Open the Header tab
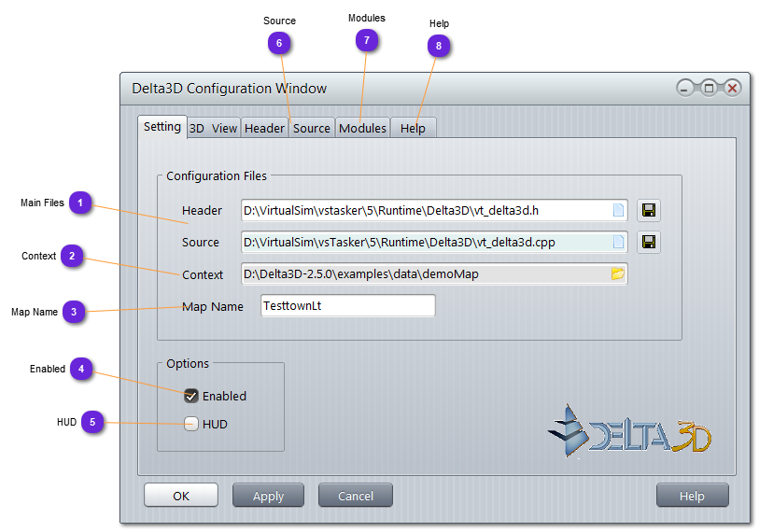The image size is (759, 532). (264, 129)
